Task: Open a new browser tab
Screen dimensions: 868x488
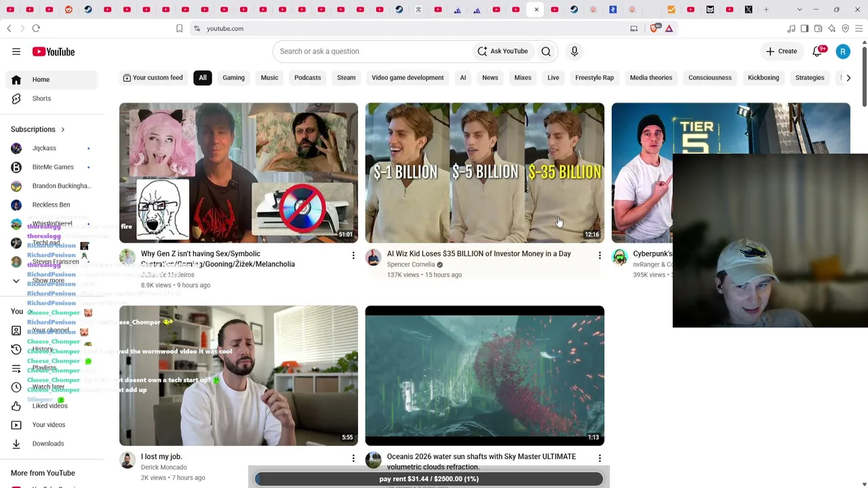Action: pos(766,9)
